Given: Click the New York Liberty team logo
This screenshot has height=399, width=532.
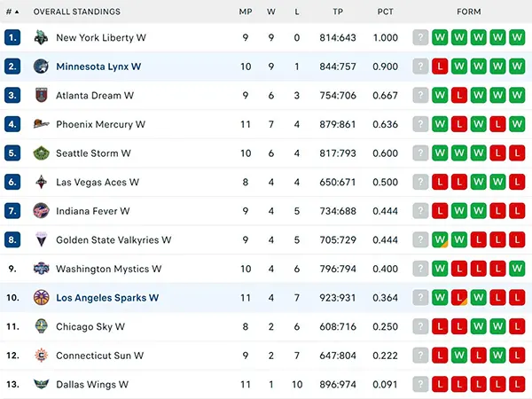Looking at the screenshot, I should point(41,37).
